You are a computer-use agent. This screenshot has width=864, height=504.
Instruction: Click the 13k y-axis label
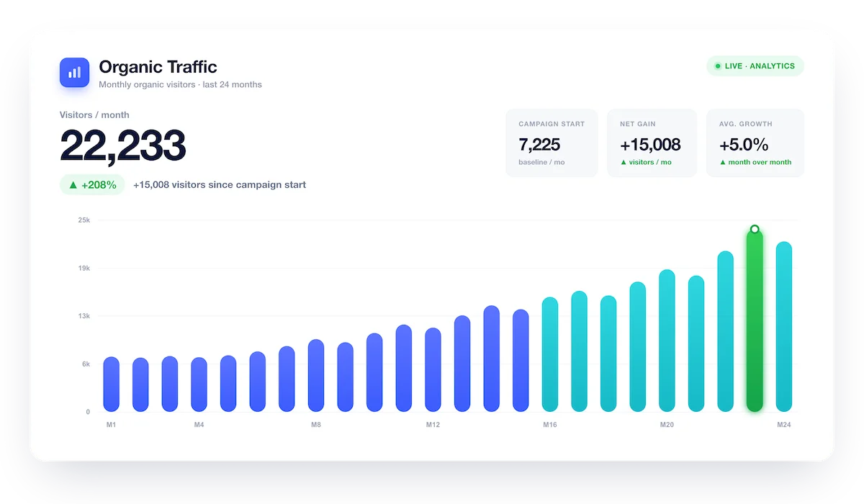tap(84, 316)
